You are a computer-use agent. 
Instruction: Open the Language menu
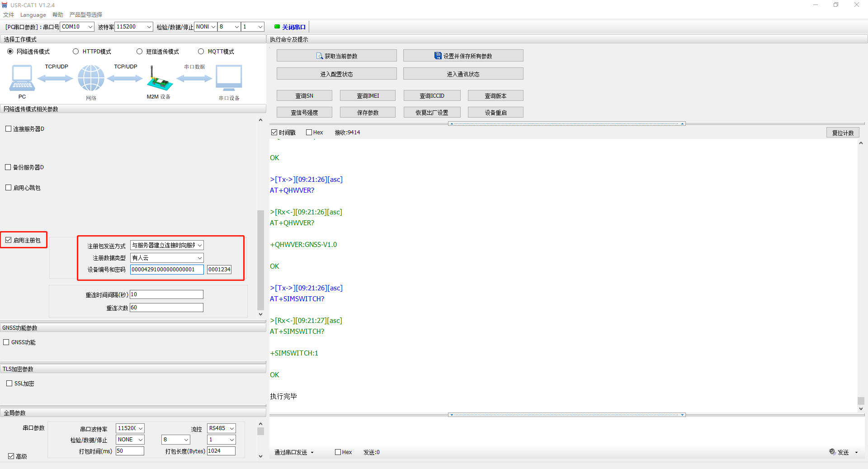pyautogui.click(x=33, y=15)
